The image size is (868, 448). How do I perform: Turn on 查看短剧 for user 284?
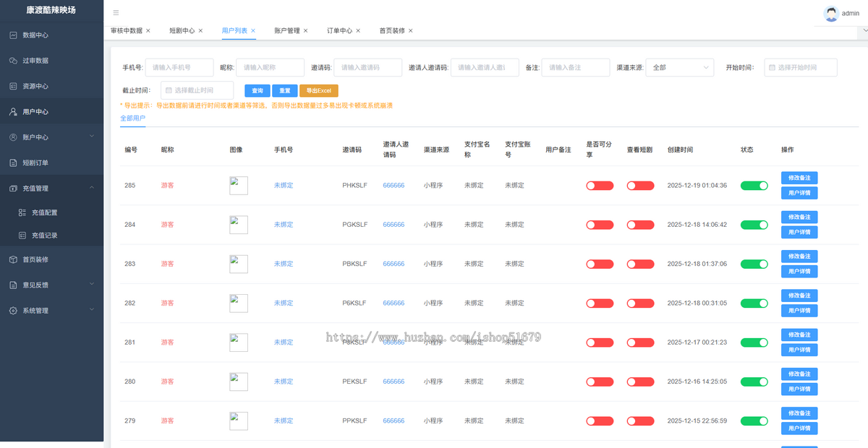640,224
